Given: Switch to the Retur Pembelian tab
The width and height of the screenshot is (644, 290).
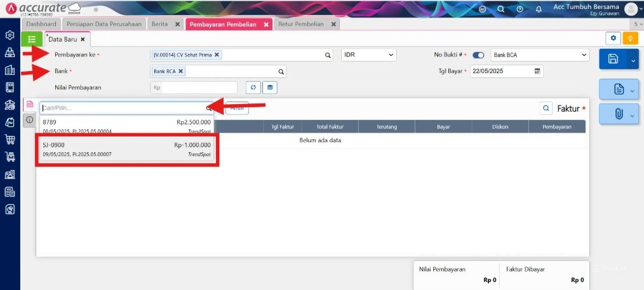Looking at the screenshot, I should click(301, 24).
